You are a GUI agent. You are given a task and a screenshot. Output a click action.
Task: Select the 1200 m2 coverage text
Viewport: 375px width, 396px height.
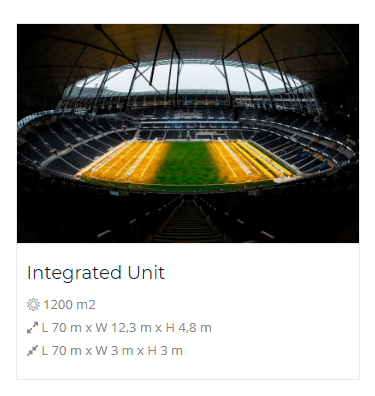(69, 305)
